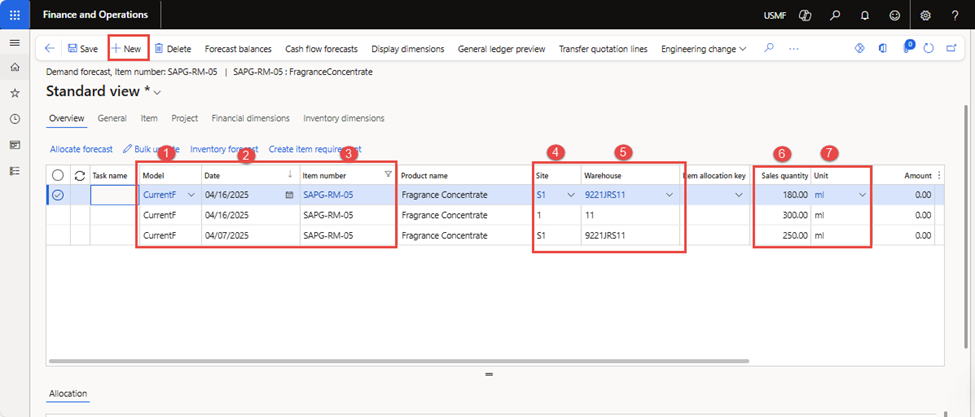Switch to the Project tab
The height and width of the screenshot is (417, 975).
(x=185, y=118)
